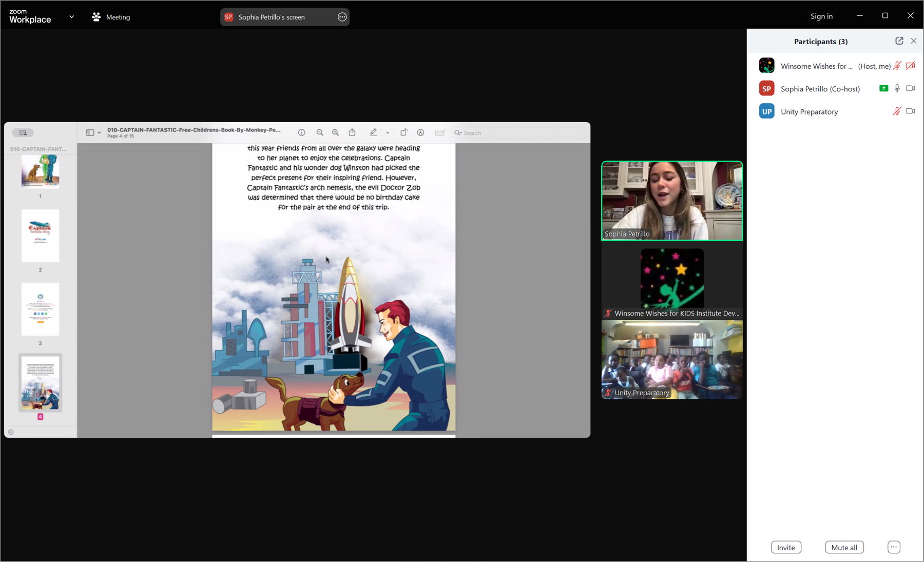The width and height of the screenshot is (924, 562).
Task: Open the Meeting tab
Action: click(x=111, y=17)
